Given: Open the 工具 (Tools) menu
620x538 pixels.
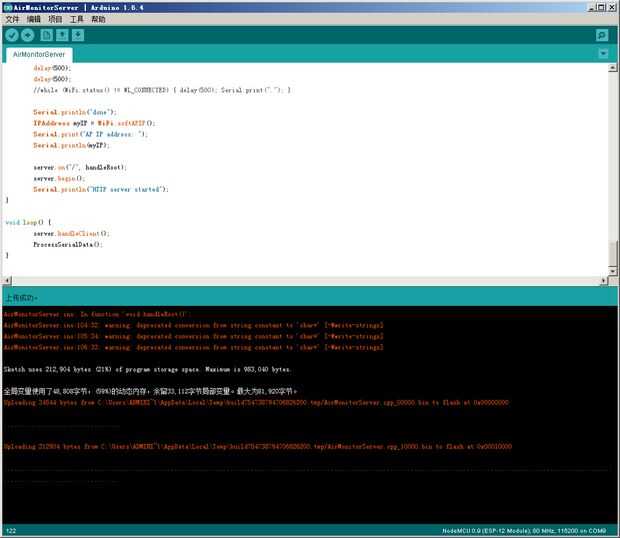Looking at the screenshot, I should click(x=76, y=19).
